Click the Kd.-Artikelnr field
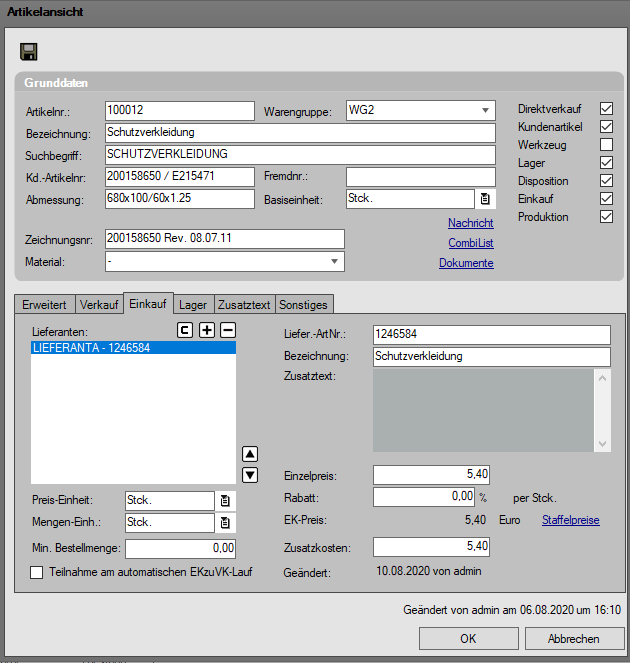630x663 pixels. (180, 177)
